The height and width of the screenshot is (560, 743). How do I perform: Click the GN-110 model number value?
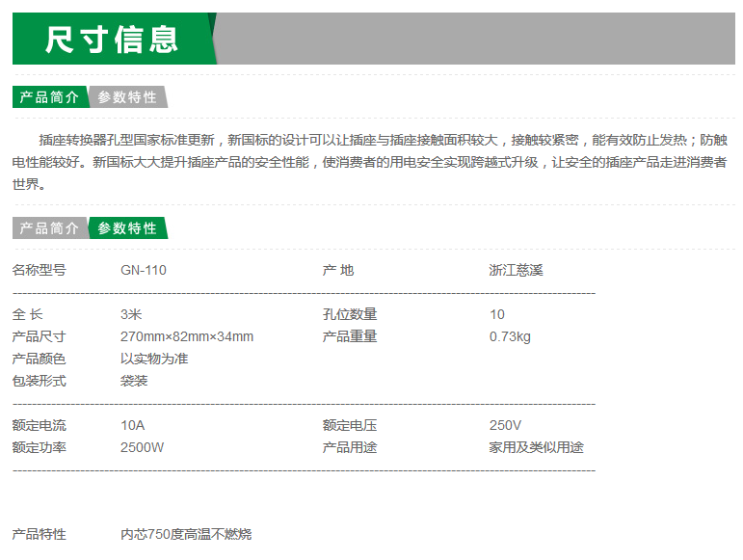[x=143, y=270]
